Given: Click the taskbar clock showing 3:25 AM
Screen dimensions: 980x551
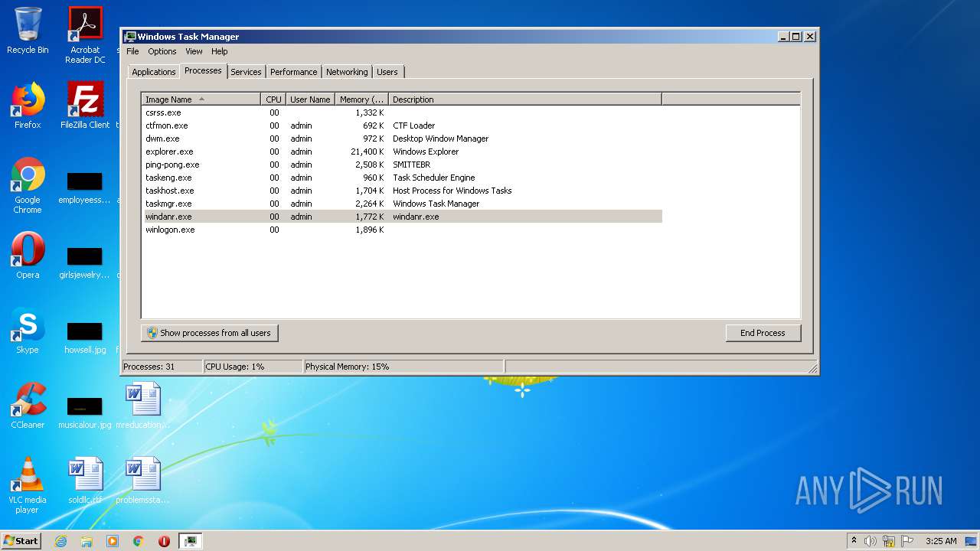Looking at the screenshot, I should [941, 541].
